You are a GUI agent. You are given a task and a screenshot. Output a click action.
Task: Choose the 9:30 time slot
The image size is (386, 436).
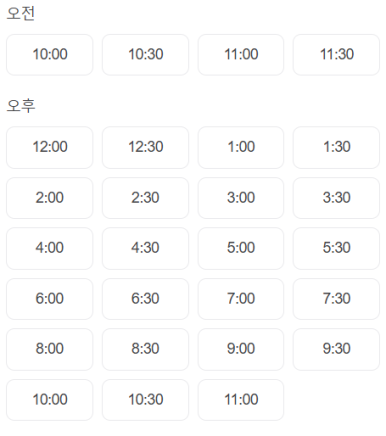[x=336, y=349]
